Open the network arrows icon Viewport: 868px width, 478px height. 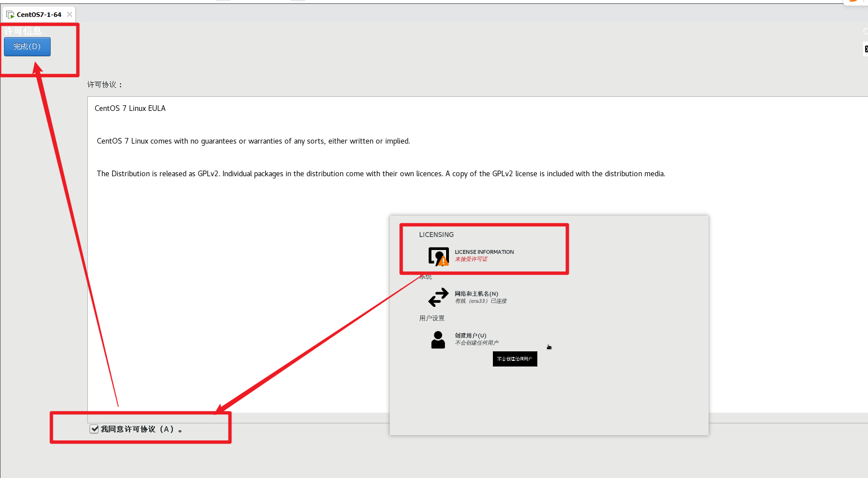(438, 297)
